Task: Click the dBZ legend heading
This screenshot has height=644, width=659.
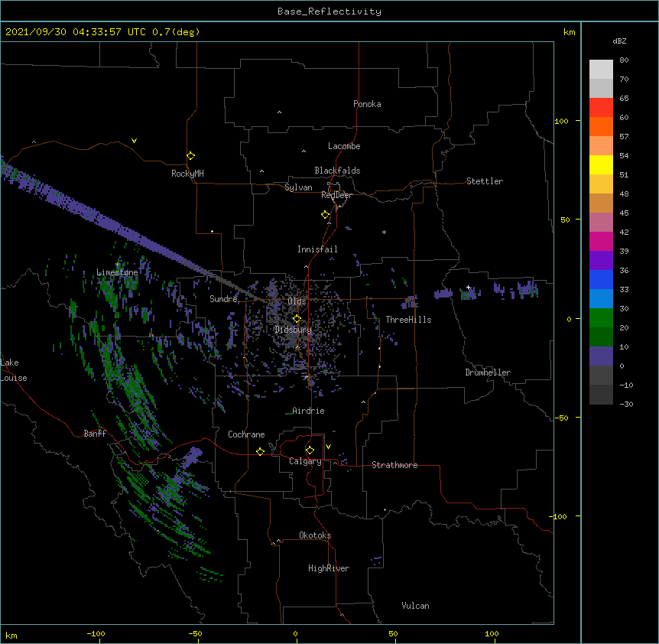Action: coord(619,41)
